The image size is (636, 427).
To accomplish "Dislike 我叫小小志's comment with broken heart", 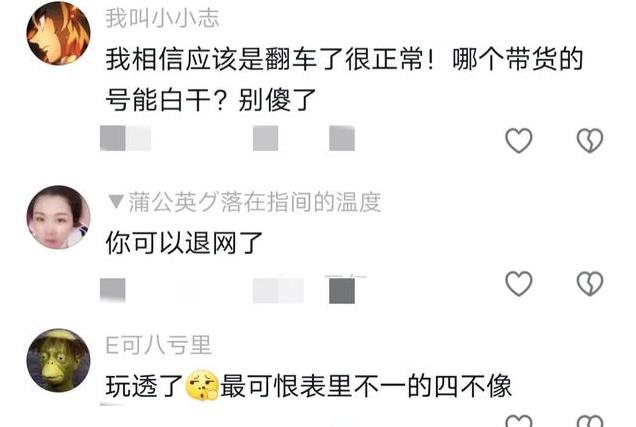I will coord(590,140).
